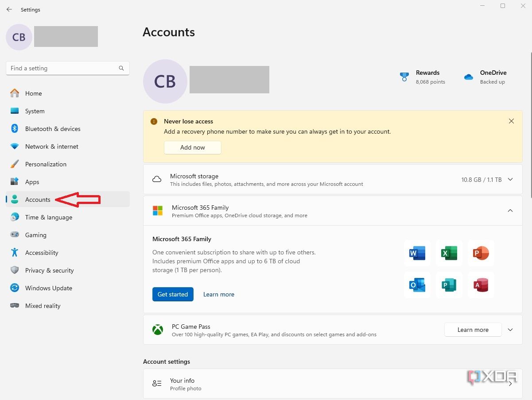The height and width of the screenshot is (400, 532).
Task: Go back using the arrow icon
Action: (9, 9)
